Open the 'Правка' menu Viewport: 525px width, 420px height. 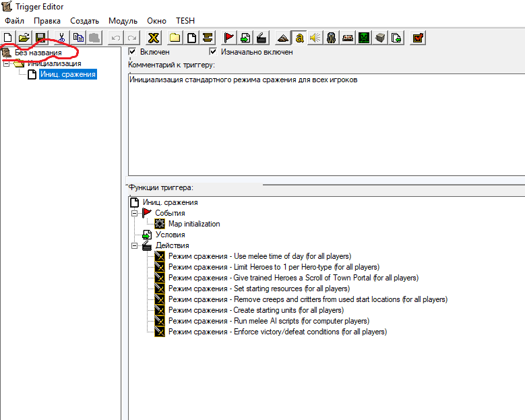(47, 21)
